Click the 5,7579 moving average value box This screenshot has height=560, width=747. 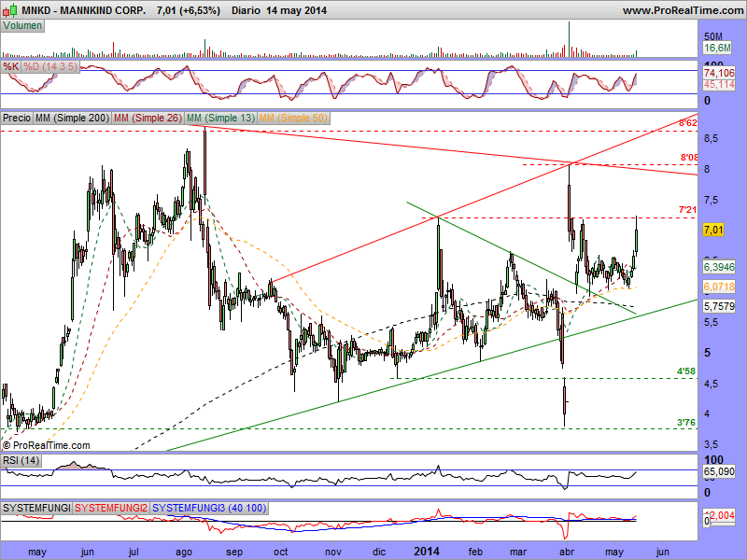click(719, 306)
